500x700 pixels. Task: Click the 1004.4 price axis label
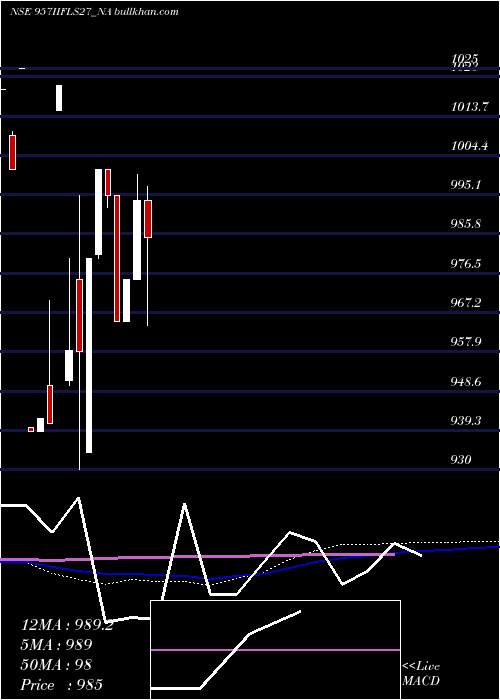click(469, 146)
